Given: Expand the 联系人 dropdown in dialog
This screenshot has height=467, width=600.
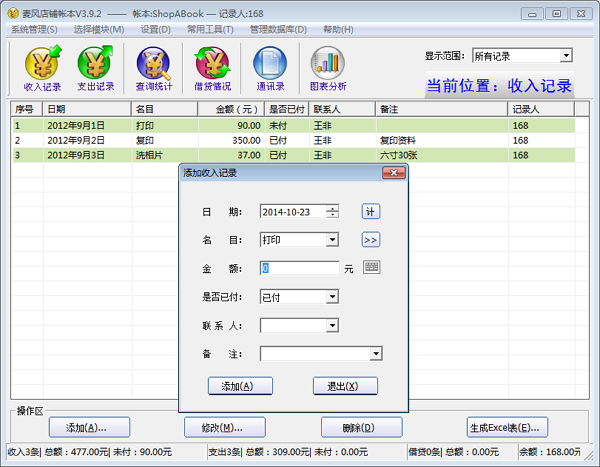Looking at the screenshot, I should point(332,326).
